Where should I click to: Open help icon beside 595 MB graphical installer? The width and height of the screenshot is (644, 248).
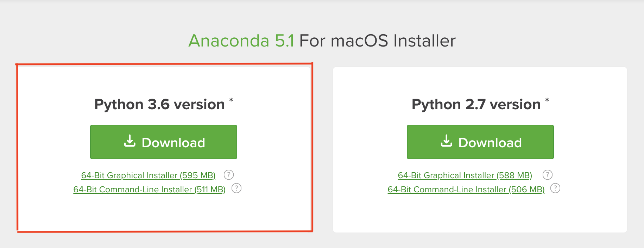[x=229, y=175]
